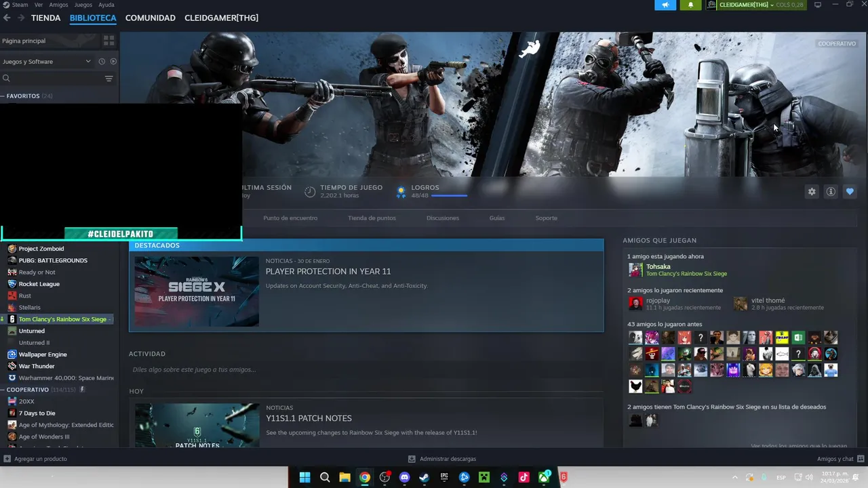The image size is (868, 488).
Task: Open the Ver menu
Action: pyautogui.click(x=39, y=5)
